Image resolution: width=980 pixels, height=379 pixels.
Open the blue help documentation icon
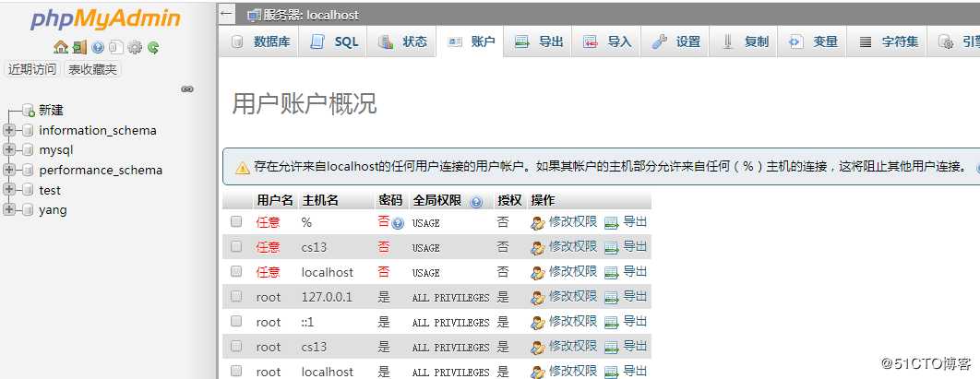click(x=98, y=47)
